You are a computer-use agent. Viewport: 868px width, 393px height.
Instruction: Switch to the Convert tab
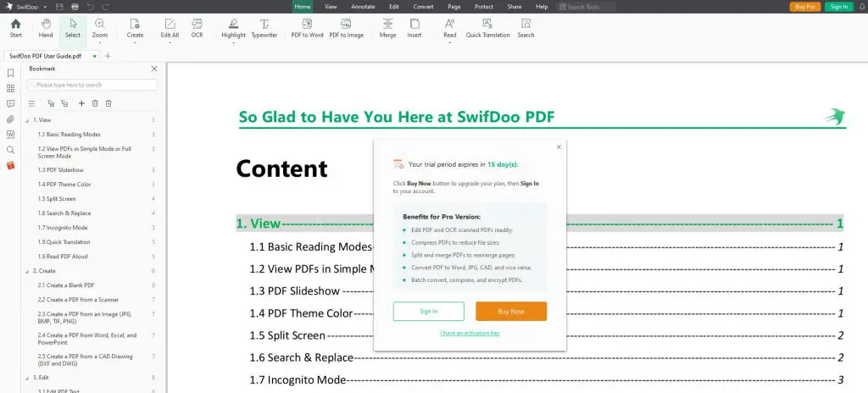click(x=424, y=7)
